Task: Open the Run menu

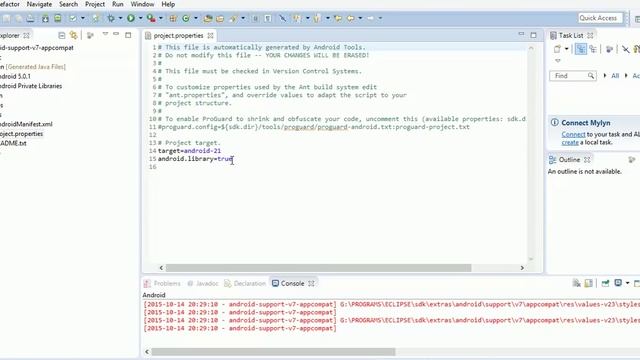Action: click(x=118, y=4)
